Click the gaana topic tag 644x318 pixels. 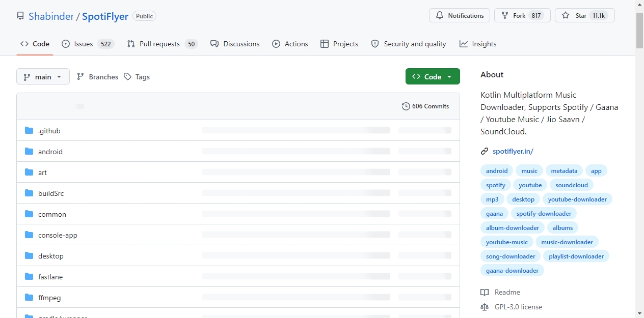pyautogui.click(x=494, y=214)
